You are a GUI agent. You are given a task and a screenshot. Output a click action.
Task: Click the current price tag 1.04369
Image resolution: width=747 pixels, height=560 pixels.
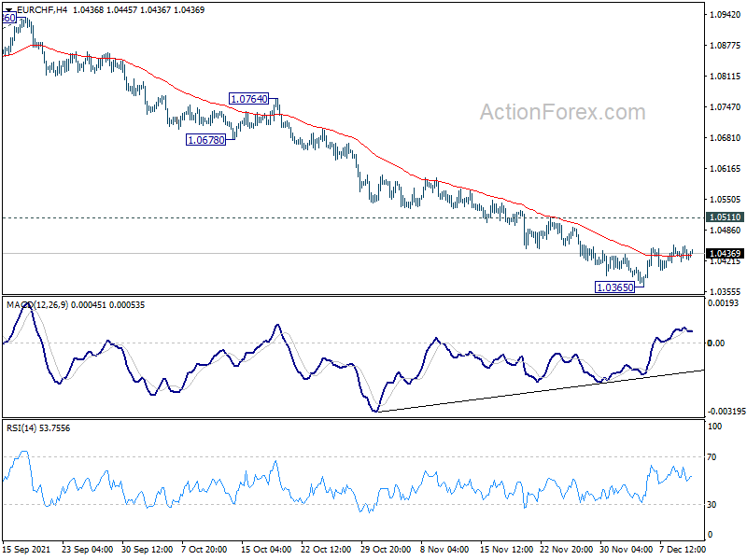[x=726, y=253]
